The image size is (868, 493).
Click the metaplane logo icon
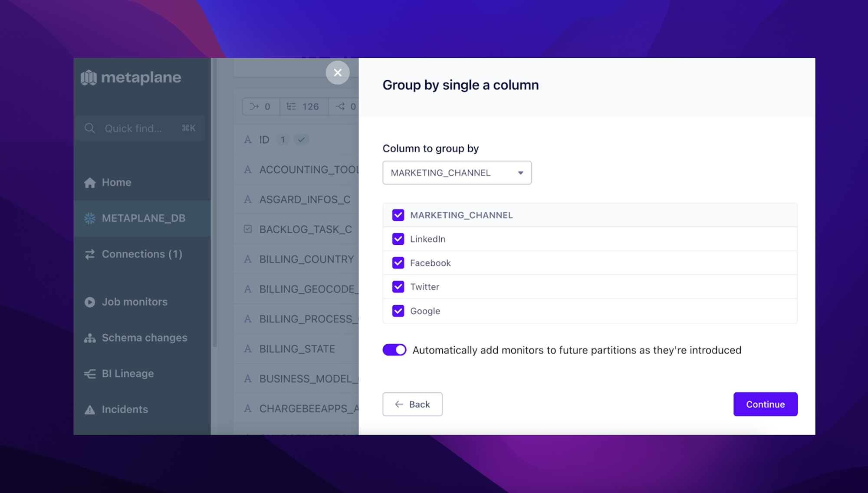click(89, 78)
